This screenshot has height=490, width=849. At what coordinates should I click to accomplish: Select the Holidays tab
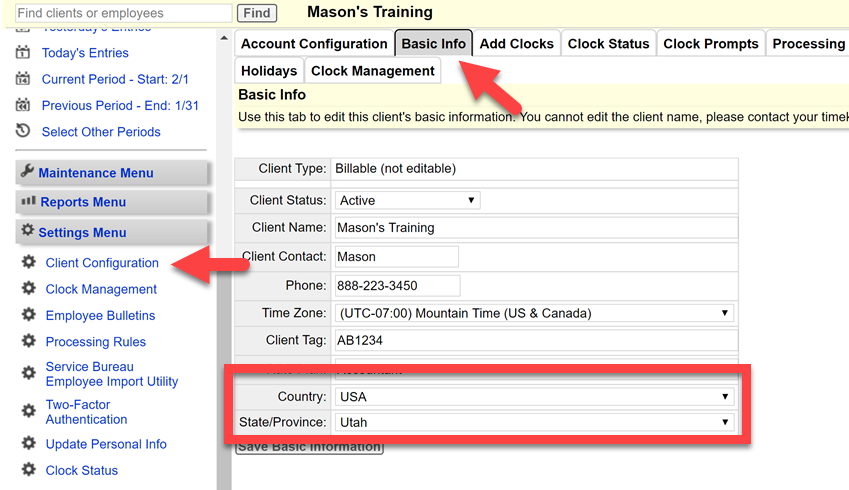coord(269,71)
